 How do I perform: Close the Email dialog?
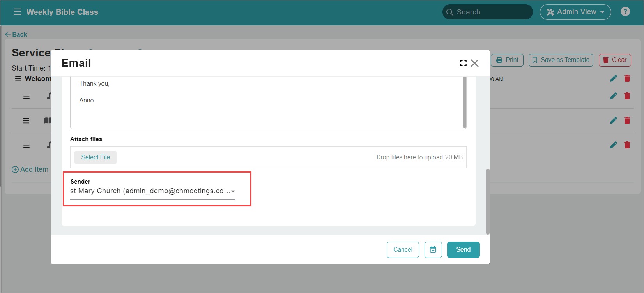[474, 63]
